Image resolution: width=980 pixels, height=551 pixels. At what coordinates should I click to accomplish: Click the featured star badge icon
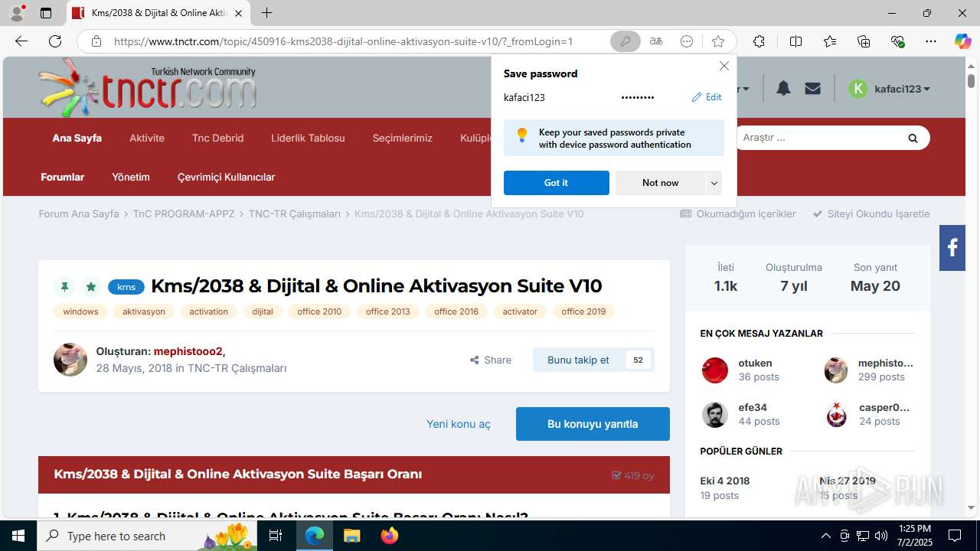pyautogui.click(x=90, y=287)
